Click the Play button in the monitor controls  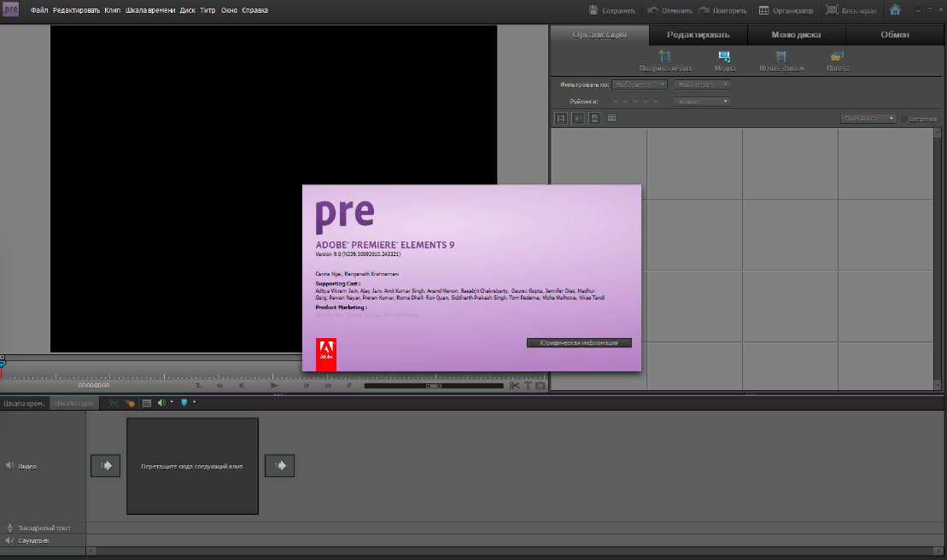pyautogui.click(x=274, y=386)
